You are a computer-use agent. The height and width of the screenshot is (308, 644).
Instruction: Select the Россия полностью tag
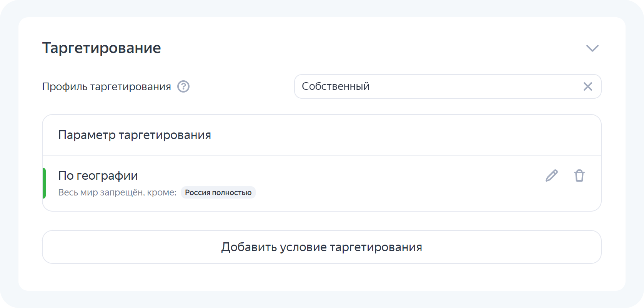218,192
